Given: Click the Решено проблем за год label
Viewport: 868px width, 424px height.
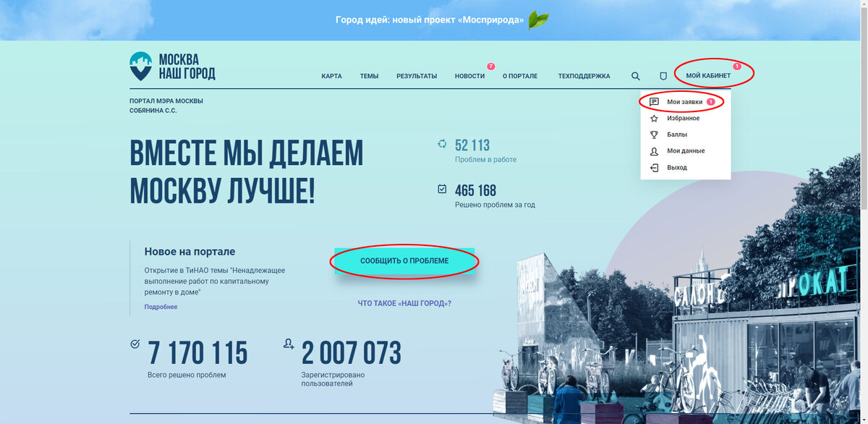Looking at the screenshot, I should [495, 205].
